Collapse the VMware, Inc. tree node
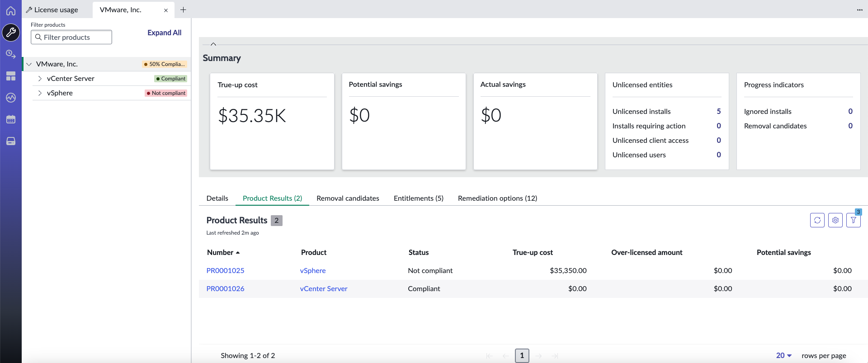Viewport: 868px width, 363px height. coord(29,64)
